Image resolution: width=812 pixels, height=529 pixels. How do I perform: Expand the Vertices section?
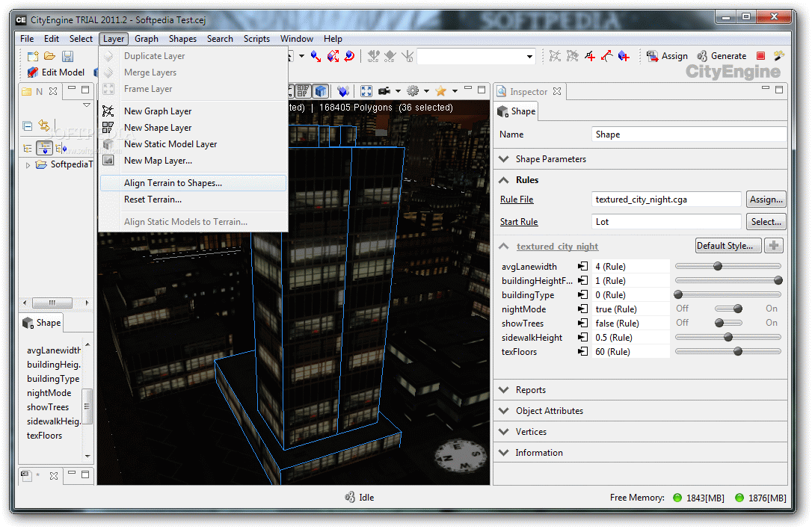[504, 432]
